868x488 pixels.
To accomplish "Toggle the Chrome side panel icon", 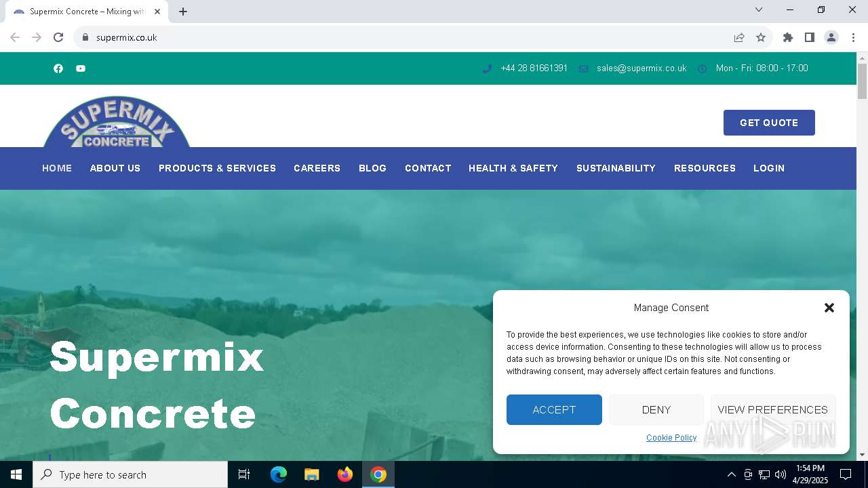I will [810, 37].
